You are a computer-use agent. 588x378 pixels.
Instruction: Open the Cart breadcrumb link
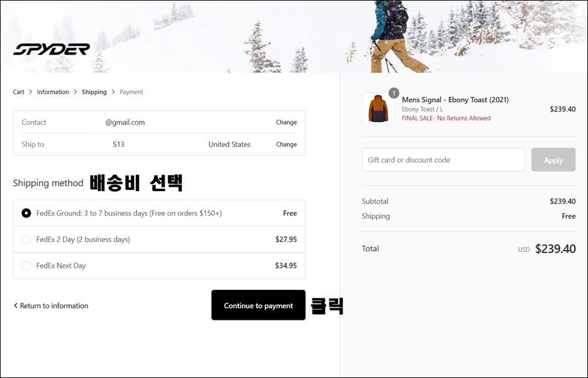click(18, 92)
